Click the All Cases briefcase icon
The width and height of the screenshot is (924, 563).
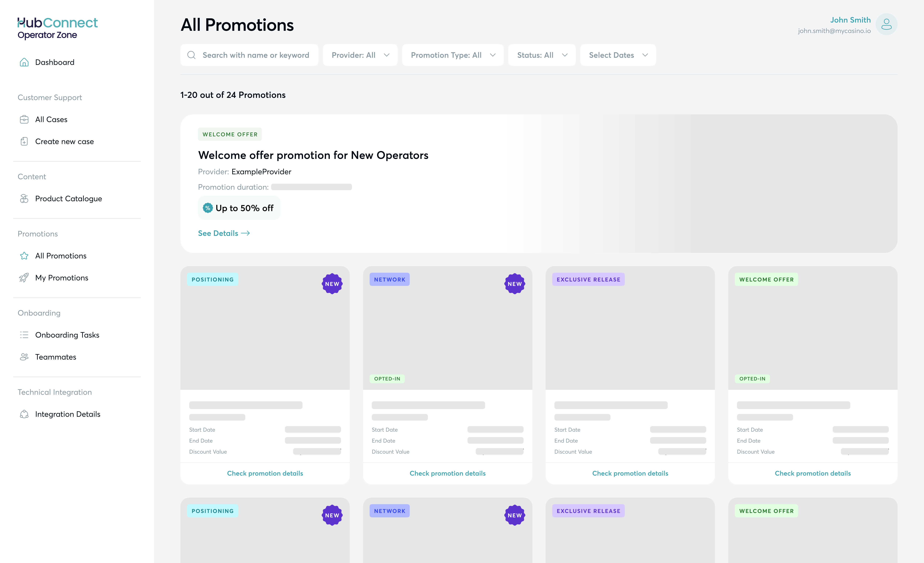click(x=24, y=119)
